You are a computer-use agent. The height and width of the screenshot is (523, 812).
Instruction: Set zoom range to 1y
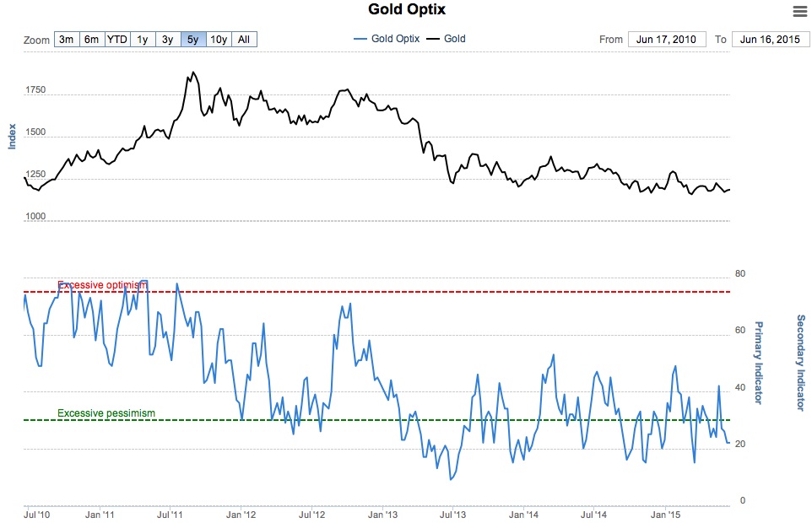pyautogui.click(x=143, y=39)
